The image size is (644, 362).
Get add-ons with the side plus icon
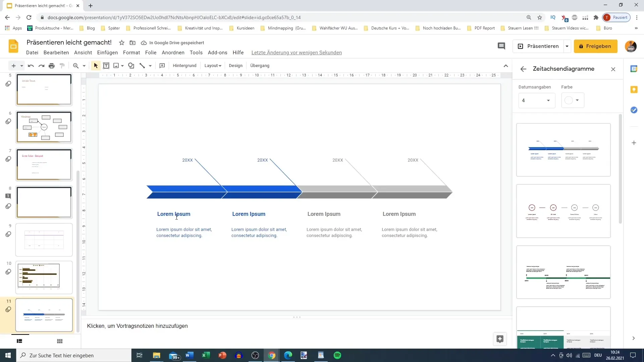click(x=634, y=143)
